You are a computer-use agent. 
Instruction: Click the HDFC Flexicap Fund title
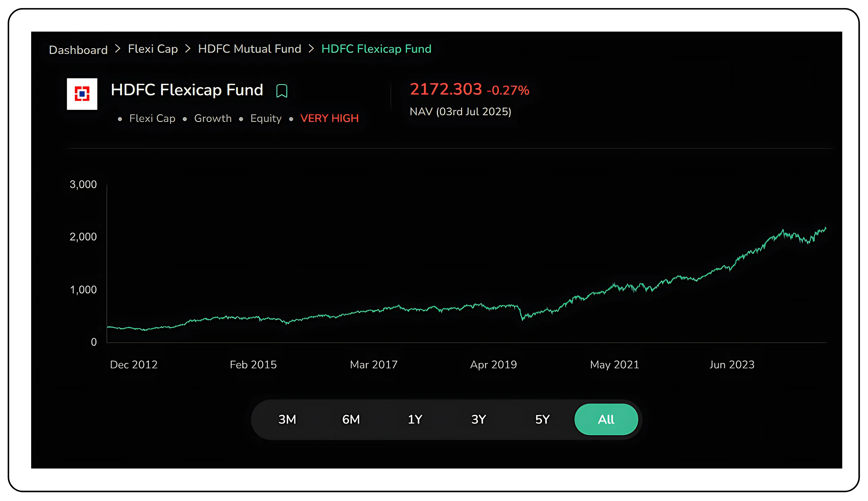tap(187, 90)
